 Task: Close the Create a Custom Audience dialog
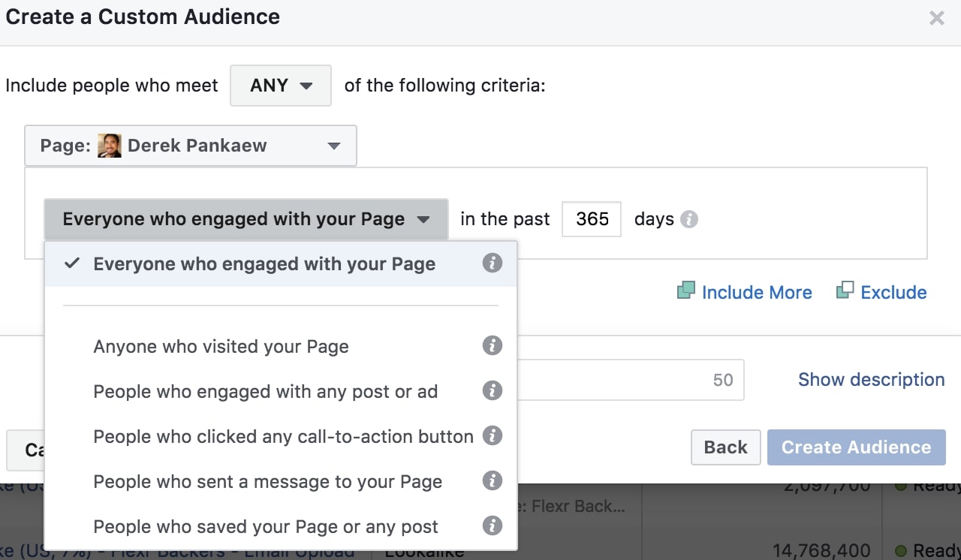click(x=936, y=19)
